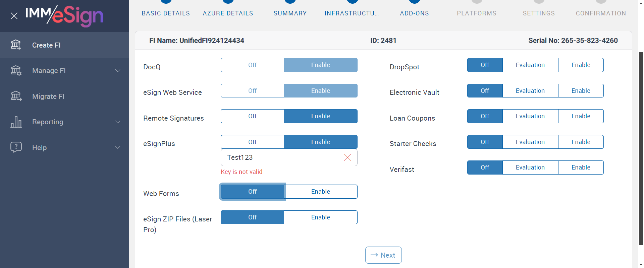The image size is (644, 268).
Task: Set DropSpot to Evaluation
Action: coord(530,65)
